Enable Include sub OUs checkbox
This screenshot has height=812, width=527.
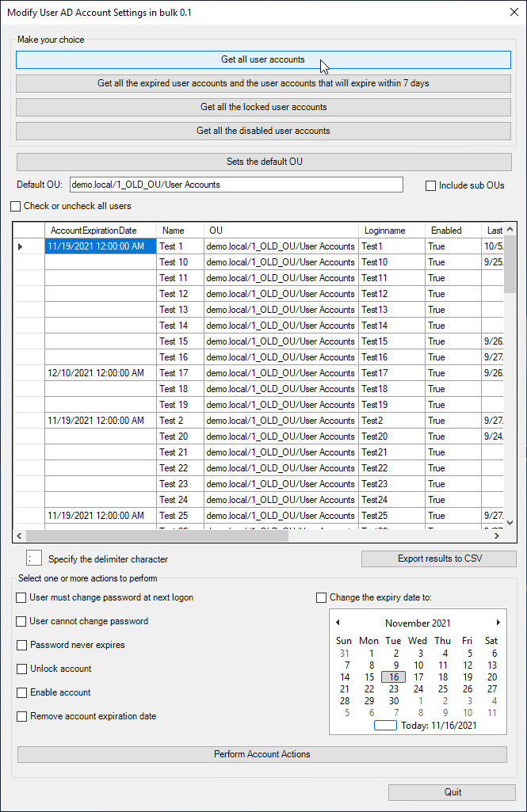[x=431, y=185]
